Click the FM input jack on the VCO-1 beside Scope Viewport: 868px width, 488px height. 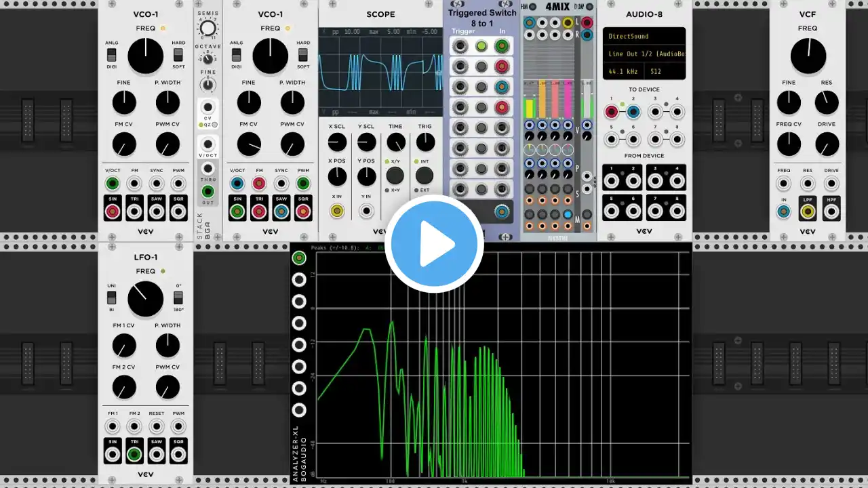[x=259, y=184]
